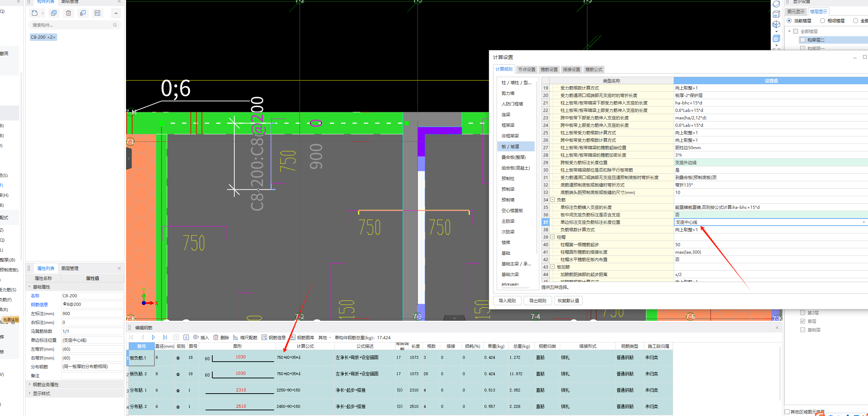Click the save component archive icon
Image resolution: width=868 pixels, height=416 pixels.
tap(98, 13)
